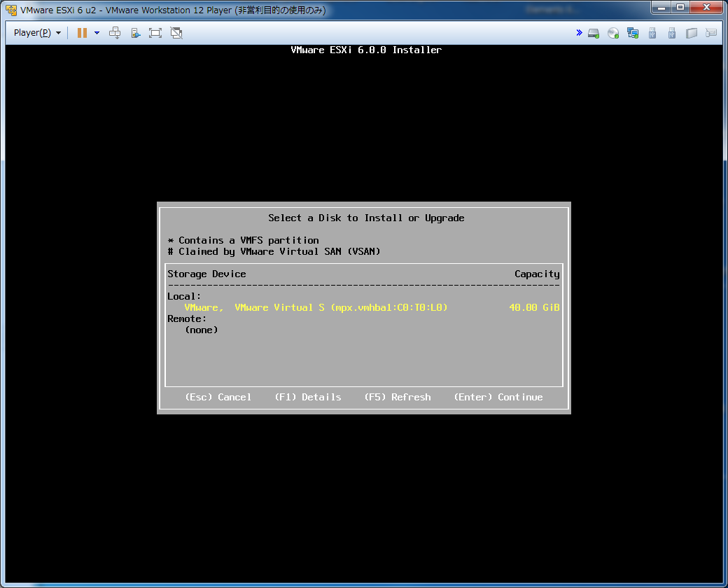Click the sound card device icon
The image size is (728, 588).
[x=692, y=33]
